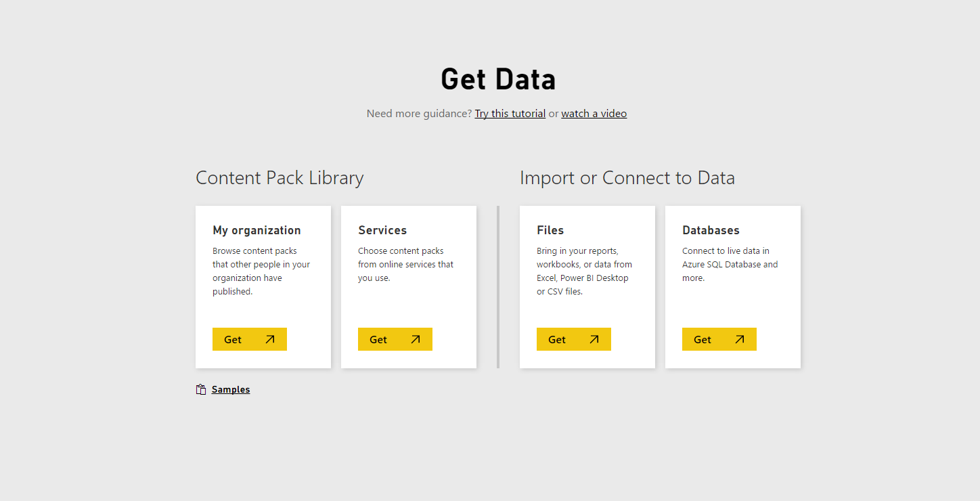Click the Content Pack Library heading
This screenshot has width=980, height=501.
pos(280,177)
